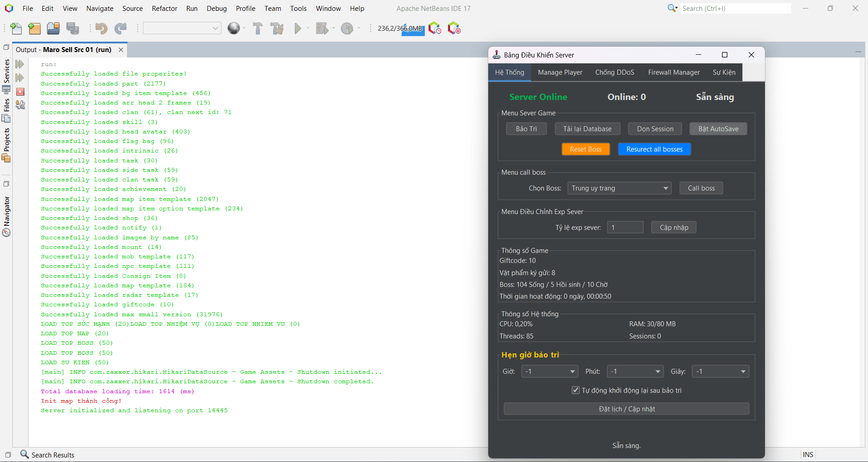Open the configuration combo box in the toolbar
The height and width of the screenshot is (462, 868).
click(182, 29)
